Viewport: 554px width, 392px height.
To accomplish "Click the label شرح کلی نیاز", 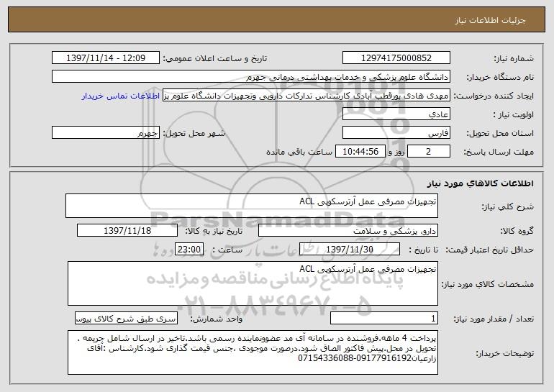I will (508, 206).
